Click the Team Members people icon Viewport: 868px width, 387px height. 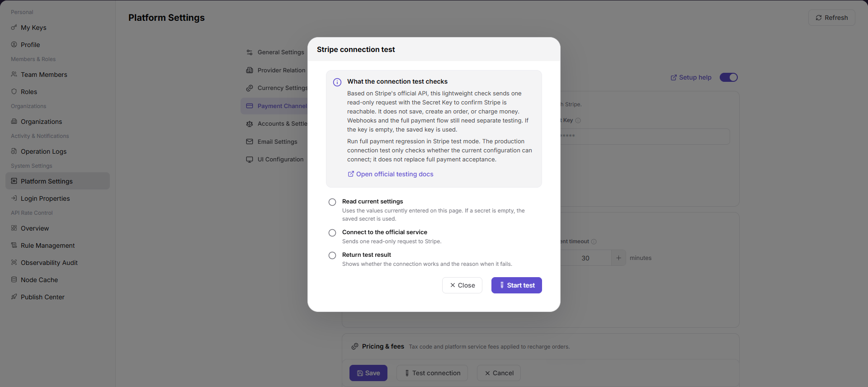pos(14,75)
